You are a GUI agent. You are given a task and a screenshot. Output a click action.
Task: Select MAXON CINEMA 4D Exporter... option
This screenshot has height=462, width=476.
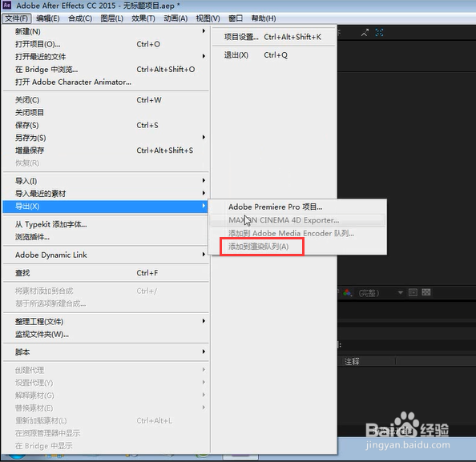coord(297,220)
